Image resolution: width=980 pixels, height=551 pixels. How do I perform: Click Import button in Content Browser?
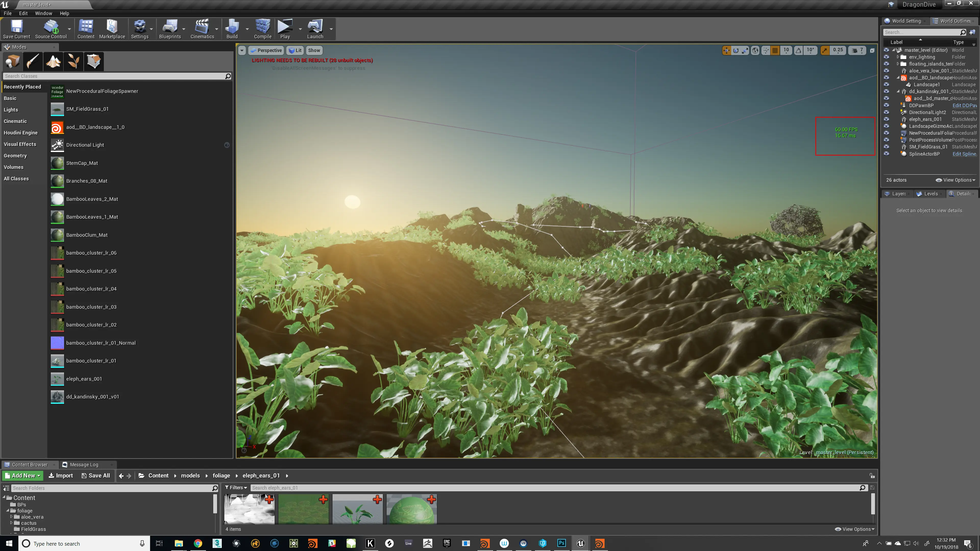click(x=61, y=476)
